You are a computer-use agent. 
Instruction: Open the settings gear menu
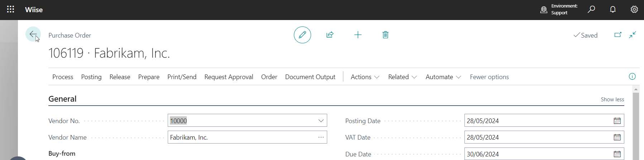(x=634, y=9)
